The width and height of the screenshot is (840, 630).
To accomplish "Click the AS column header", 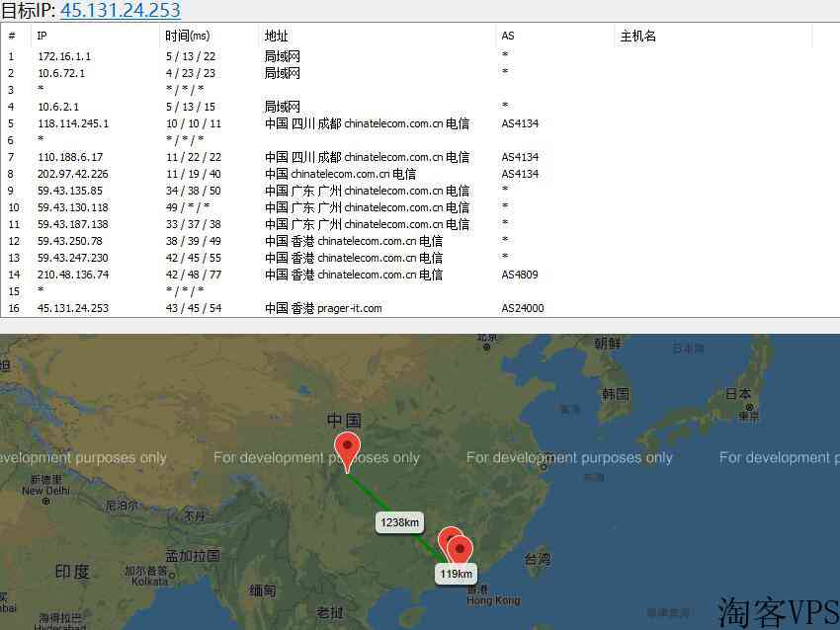I will coord(508,36).
